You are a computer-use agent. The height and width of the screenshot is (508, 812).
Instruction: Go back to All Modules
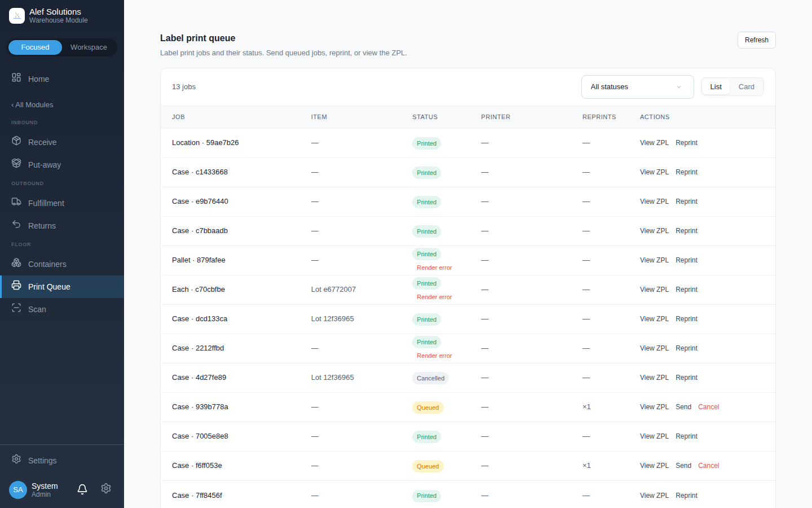tap(32, 105)
